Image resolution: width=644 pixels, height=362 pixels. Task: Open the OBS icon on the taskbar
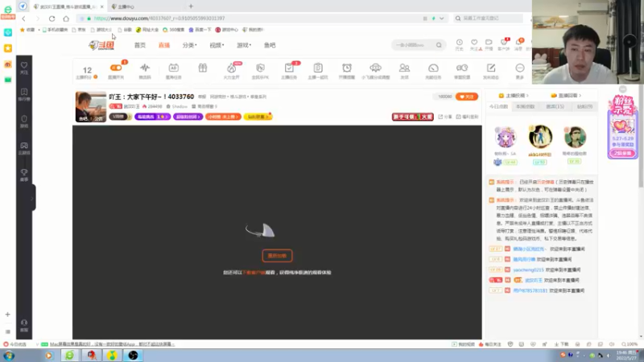pos(133,356)
